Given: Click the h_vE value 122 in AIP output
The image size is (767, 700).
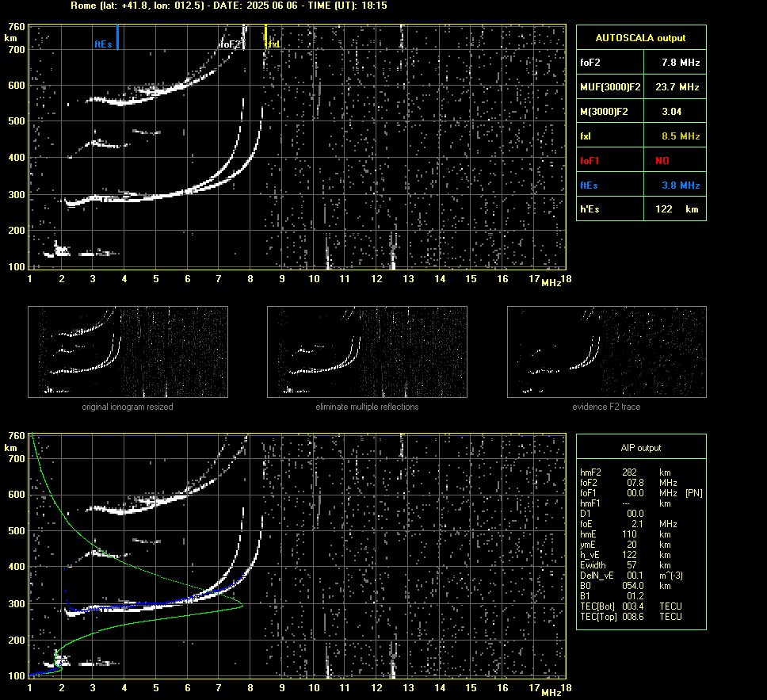Looking at the screenshot, I should click(x=630, y=555).
